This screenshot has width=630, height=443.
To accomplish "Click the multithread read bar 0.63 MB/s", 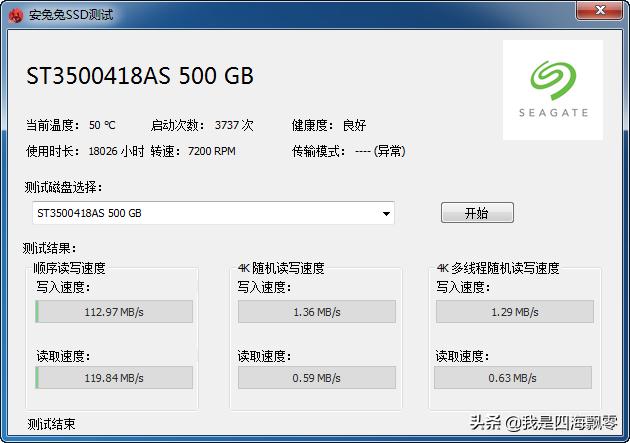I will pyautogui.click(x=513, y=378).
